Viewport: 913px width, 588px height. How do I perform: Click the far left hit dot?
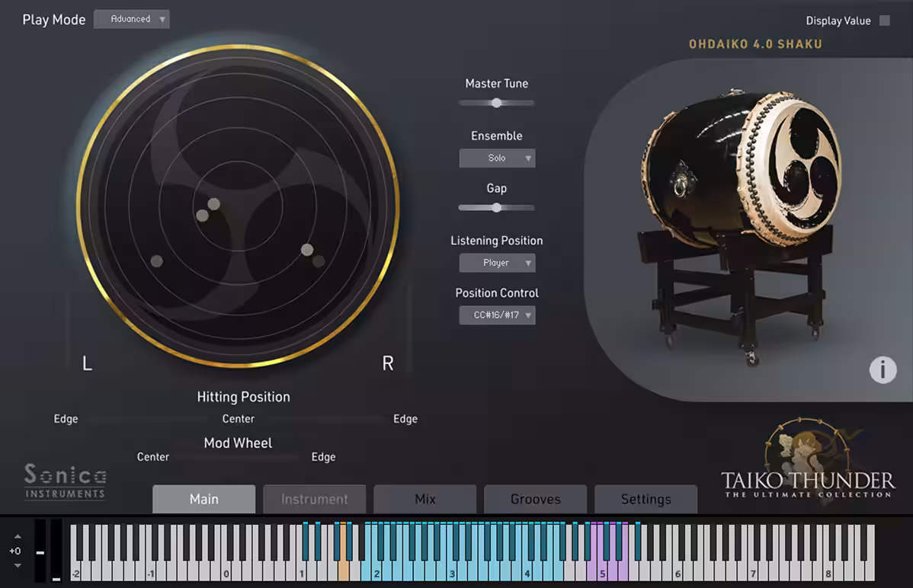(x=157, y=260)
